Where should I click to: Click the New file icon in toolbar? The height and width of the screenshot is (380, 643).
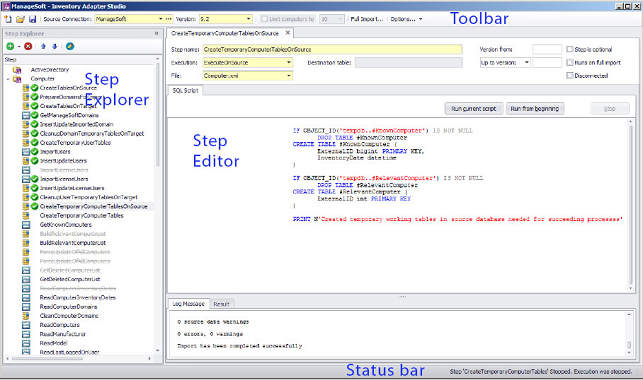coord(8,19)
